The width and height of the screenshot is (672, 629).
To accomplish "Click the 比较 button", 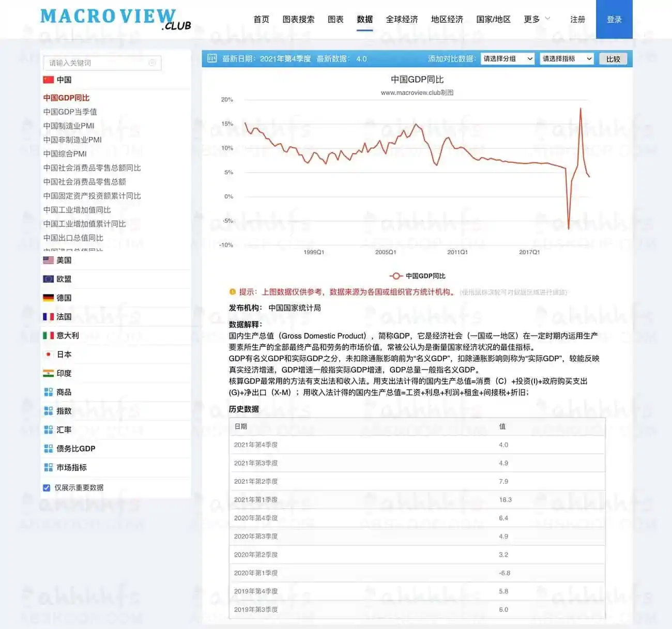I will [613, 58].
